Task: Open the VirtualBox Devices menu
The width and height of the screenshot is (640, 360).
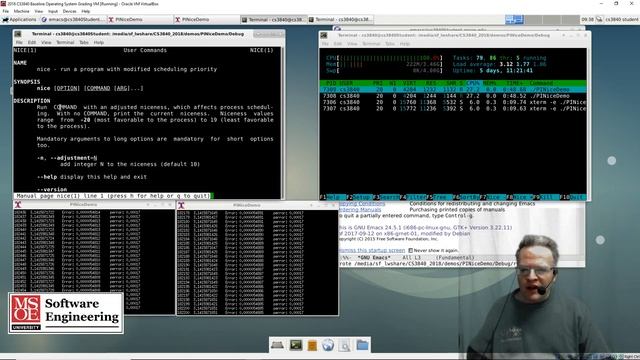Action: tap(69, 11)
